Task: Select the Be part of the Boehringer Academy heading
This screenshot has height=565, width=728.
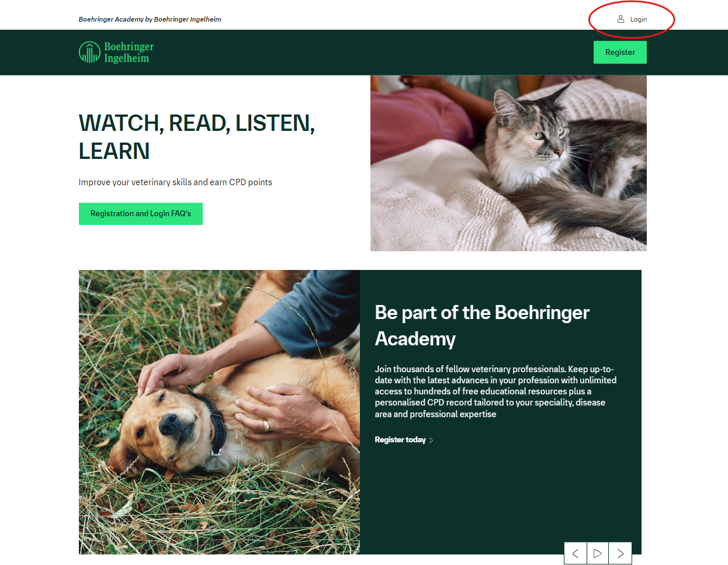Action: click(x=482, y=325)
